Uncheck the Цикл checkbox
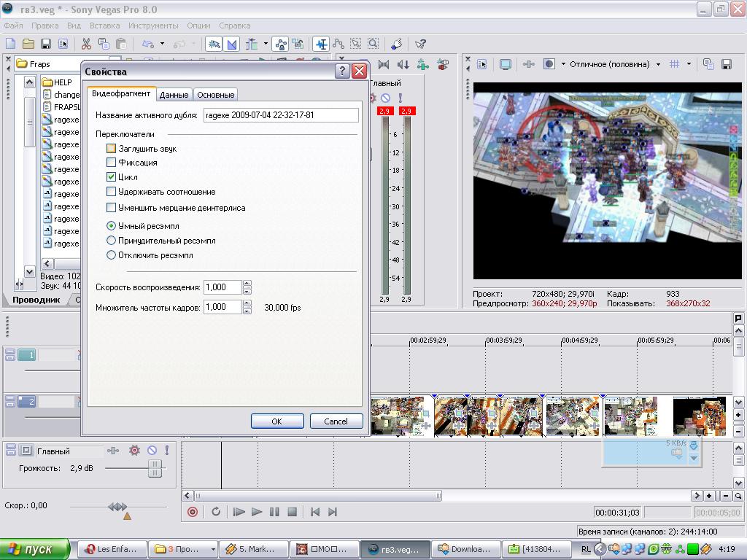The width and height of the screenshot is (747, 560). 112,177
